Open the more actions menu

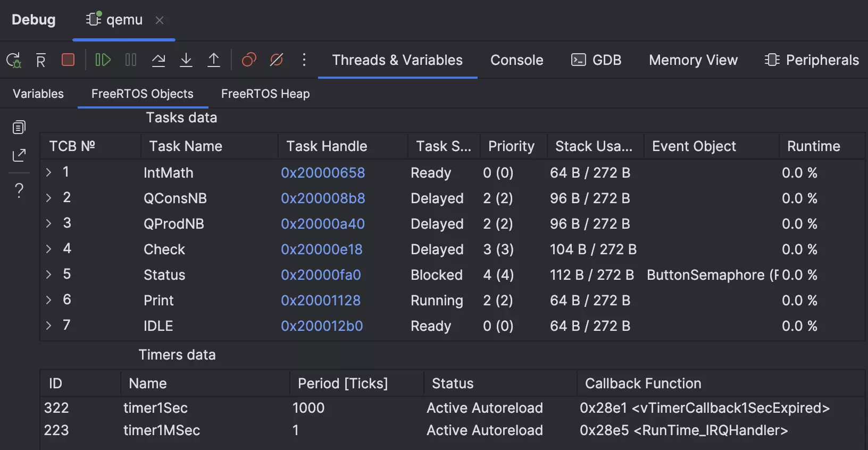304,60
